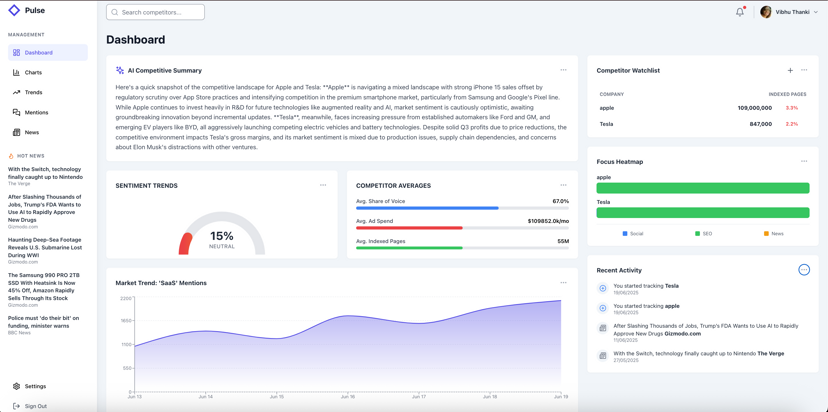Screen dimensions: 828x412
Task: Click the News newspaper icon
Action: (x=16, y=132)
